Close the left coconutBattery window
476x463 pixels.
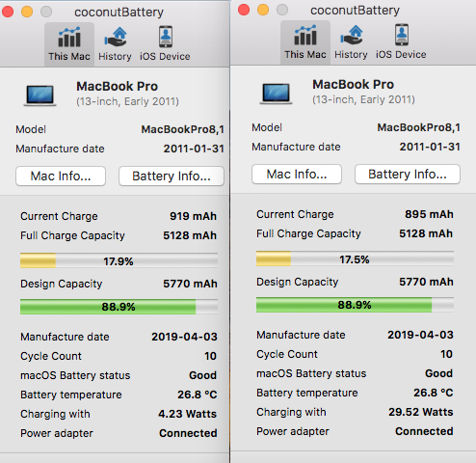(8, 12)
